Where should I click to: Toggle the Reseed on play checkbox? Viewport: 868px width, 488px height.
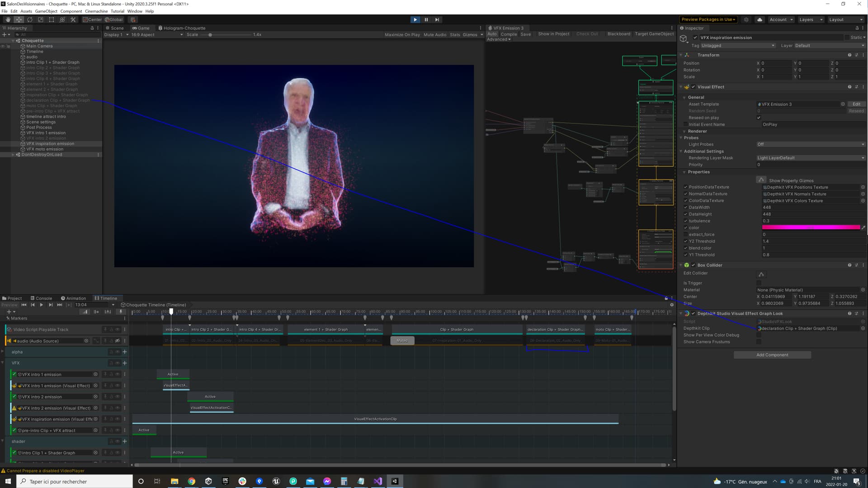(759, 118)
